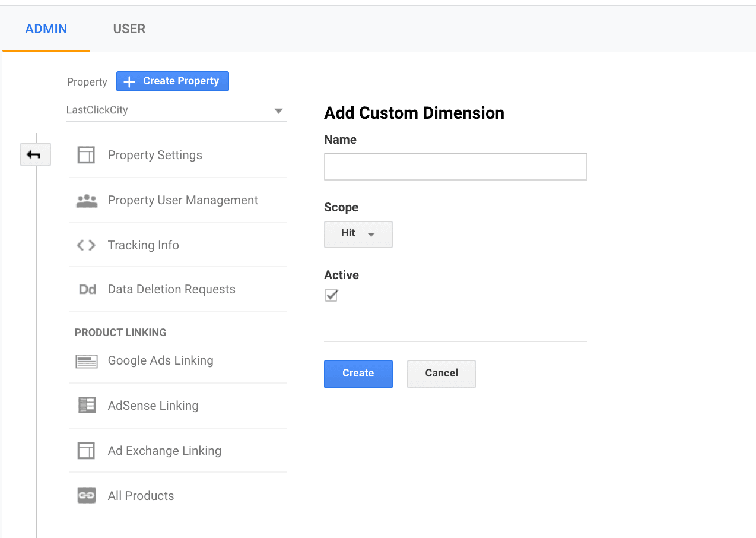Focus the custom dimension Name field
756x538 pixels.
coord(456,167)
